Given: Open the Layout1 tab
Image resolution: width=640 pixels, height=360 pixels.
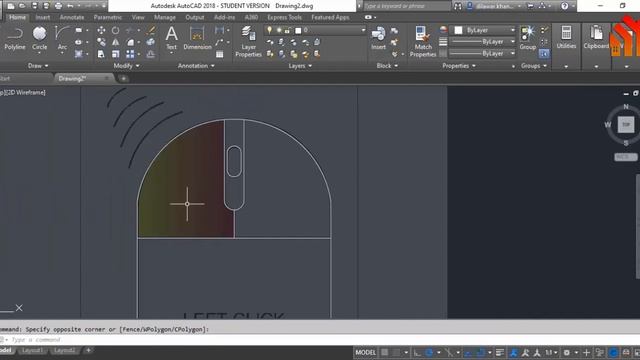Looking at the screenshot, I should [32, 351].
